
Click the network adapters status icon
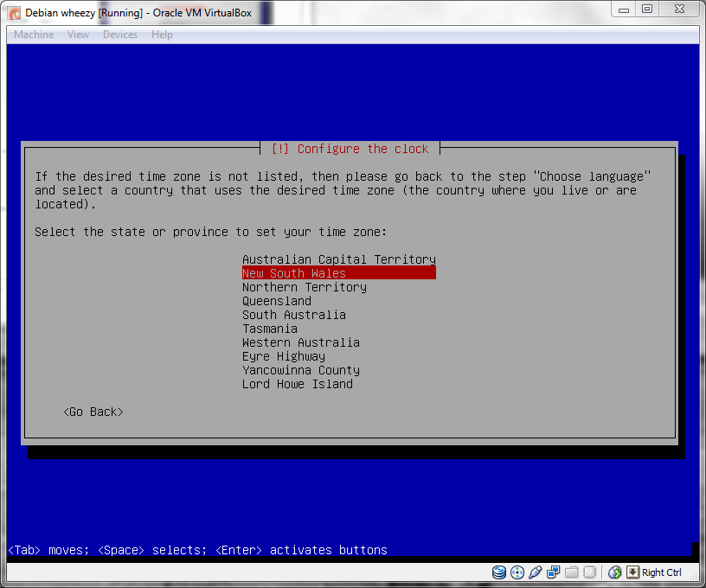tap(554, 572)
